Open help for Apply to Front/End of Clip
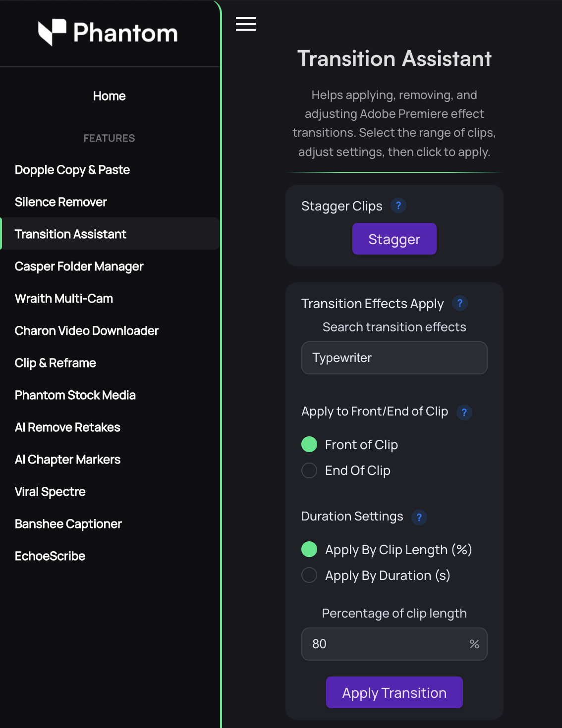This screenshot has height=728, width=562. (464, 412)
